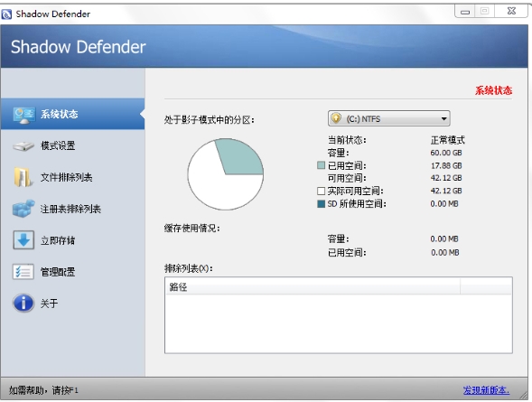Click the 文件排除列表 folder icon
This screenshot has height=402, width=532.
[x=23, y=177]
